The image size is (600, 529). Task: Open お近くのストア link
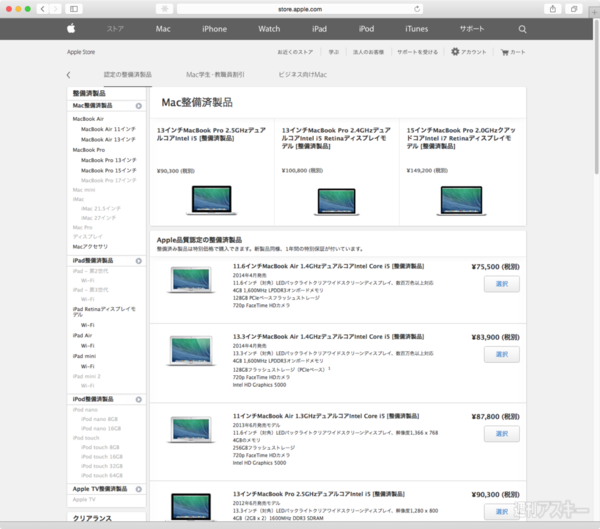295,52
